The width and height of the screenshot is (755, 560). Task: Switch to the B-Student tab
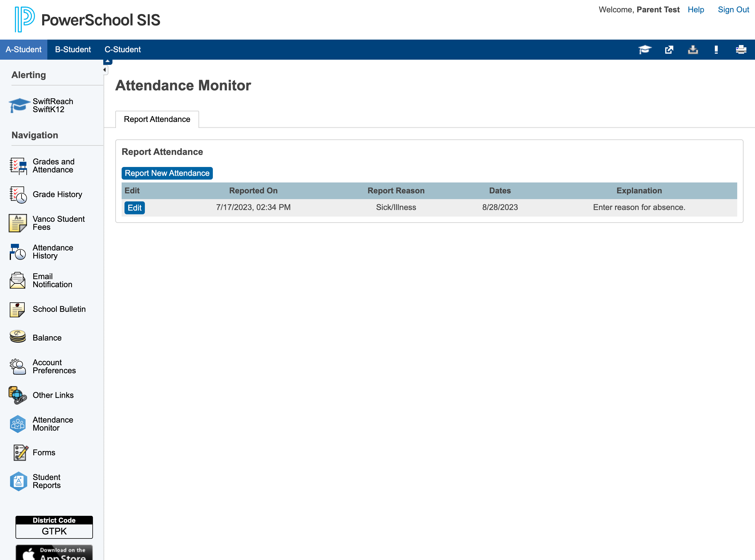pos(73,50)
